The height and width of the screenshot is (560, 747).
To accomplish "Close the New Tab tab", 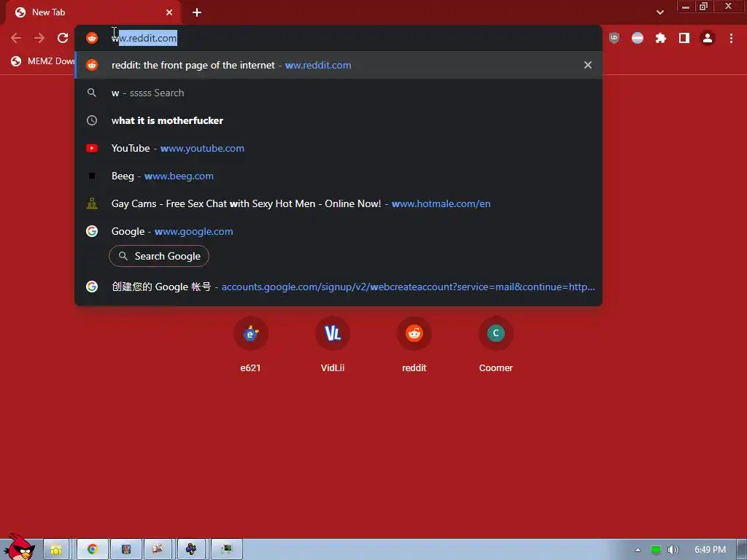I will pyautogui.click(x=169, y=12).
